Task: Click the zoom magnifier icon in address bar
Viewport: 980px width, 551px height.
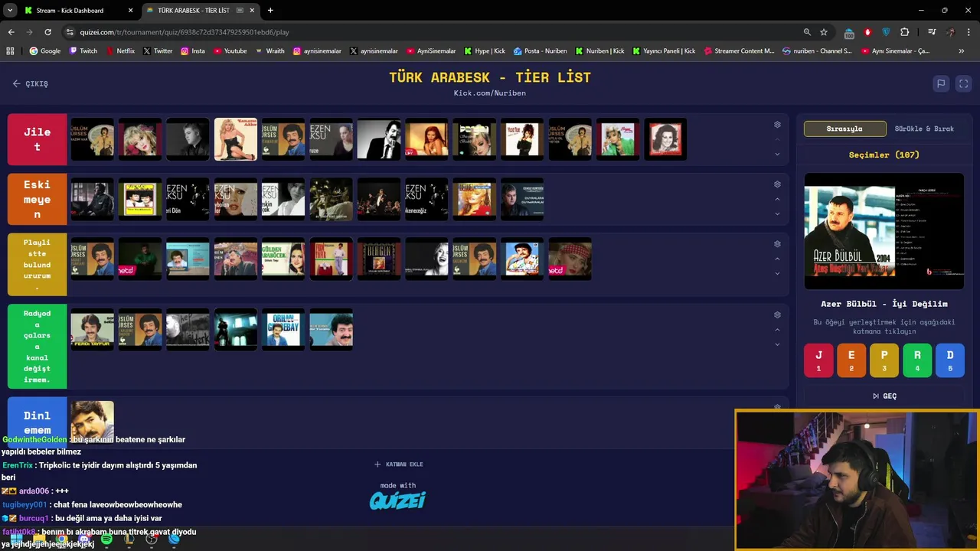Action: coord(807,32)
